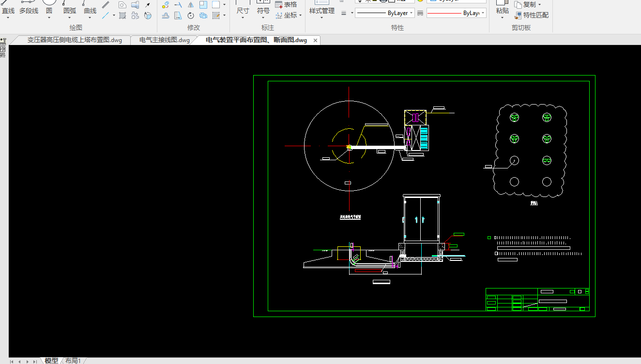The height and width of the screenshot is (364, 641).
Task: Click the hatch fill icon in 绘图 panel
Action: [x=122, y=15]
